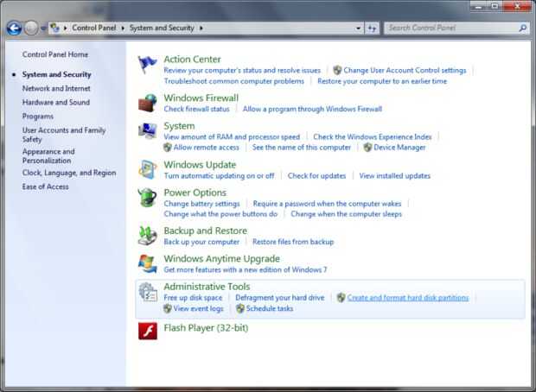Viewport: 536px width, 392px height.
Task: Click the Control Panel icon in address bar
Action: 54,28
